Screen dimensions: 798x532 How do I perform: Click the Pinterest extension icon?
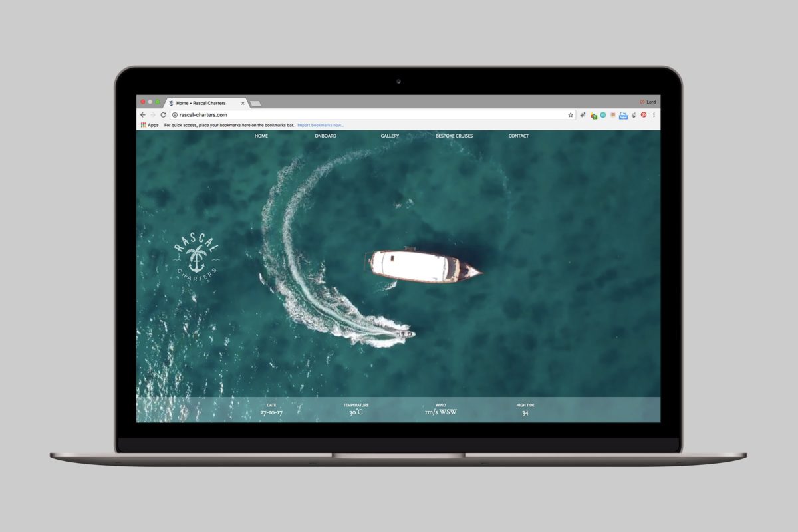click(x=643, y=115)
